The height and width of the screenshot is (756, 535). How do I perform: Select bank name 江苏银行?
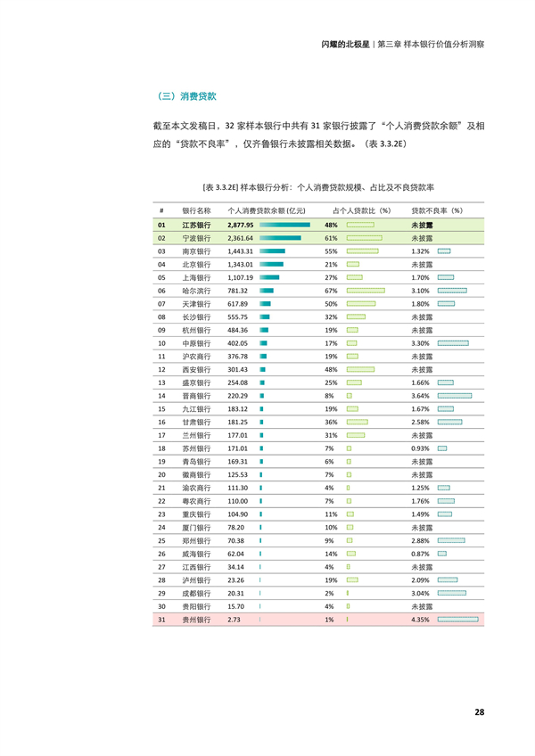[x=196, y=226]
